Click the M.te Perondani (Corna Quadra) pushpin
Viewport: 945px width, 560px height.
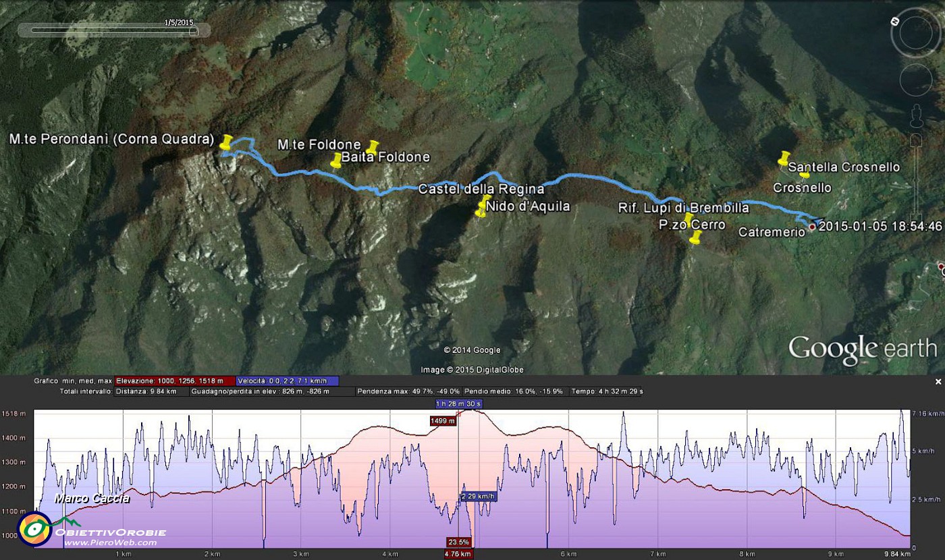coord(226,142)
